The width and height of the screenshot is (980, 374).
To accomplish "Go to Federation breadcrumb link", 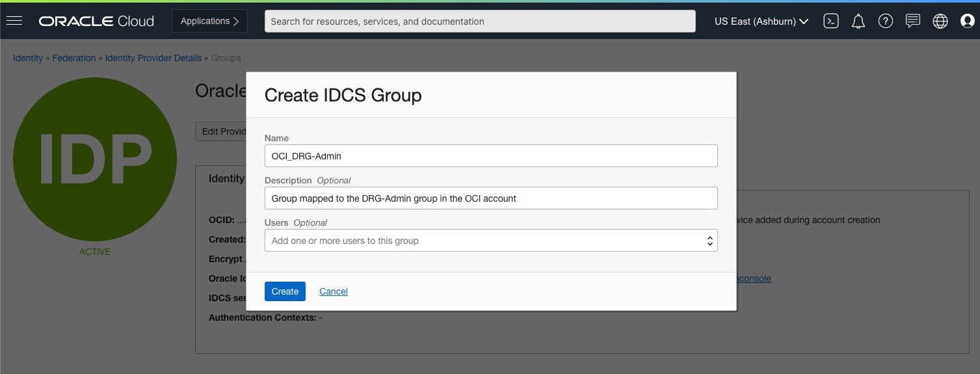I will [74, 58].
